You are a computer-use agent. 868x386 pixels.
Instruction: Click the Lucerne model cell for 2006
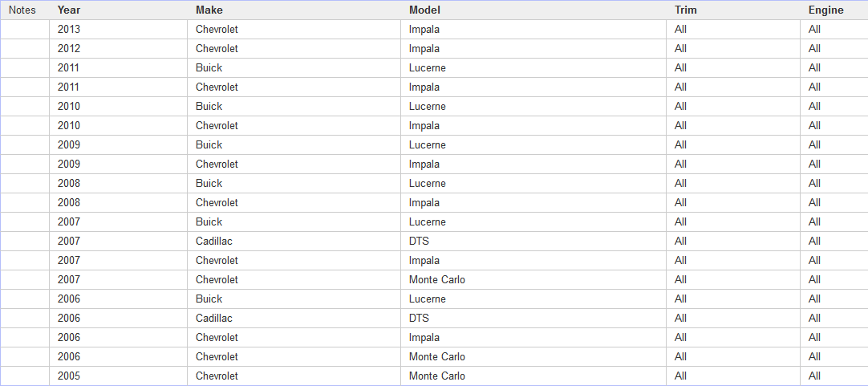533,299
